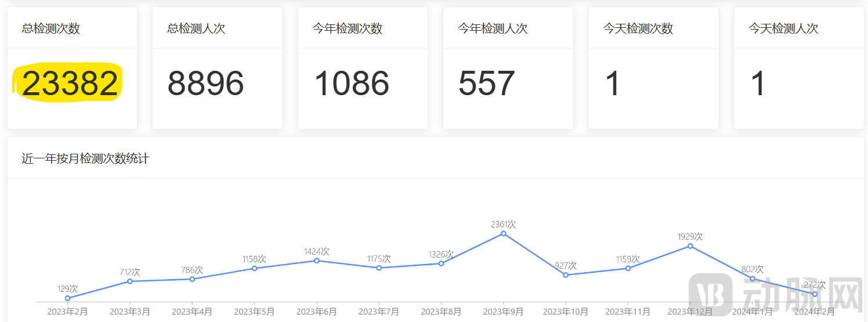The height and width of the screenshot is (322, 868).
Task: Click the 1424次 data label
Action: click(317, 251)
